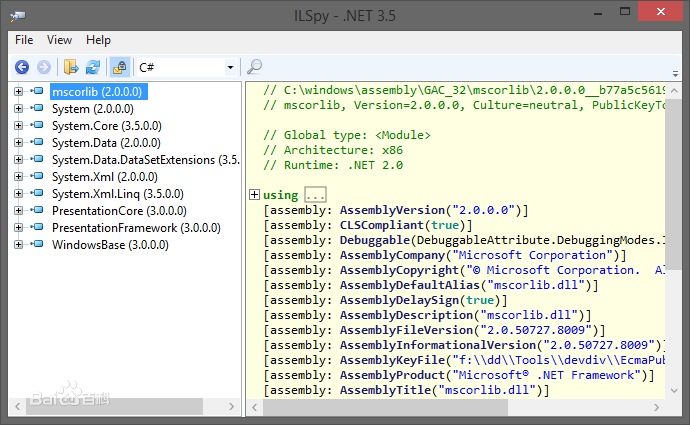Image resolution: width=690 pixels, height=425 pixels.
Task: Expand the System.Data (2.0.0.0) node
Action: pos(18,143)
